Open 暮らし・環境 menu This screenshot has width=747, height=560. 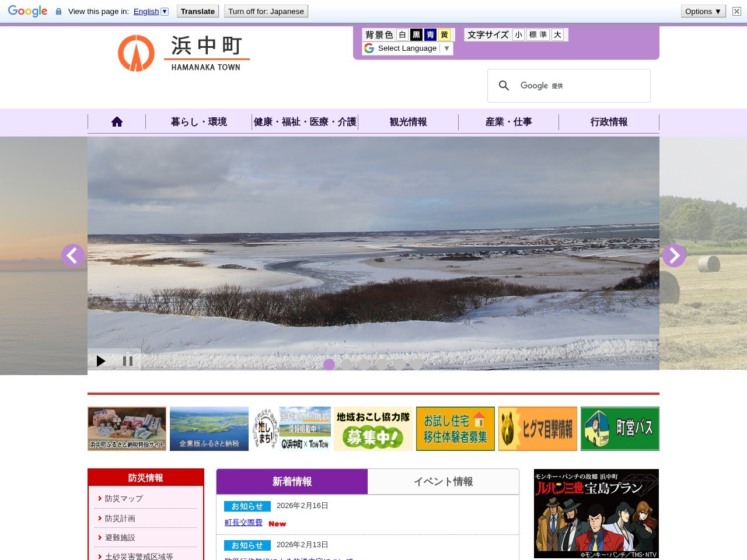pos(199,122)
